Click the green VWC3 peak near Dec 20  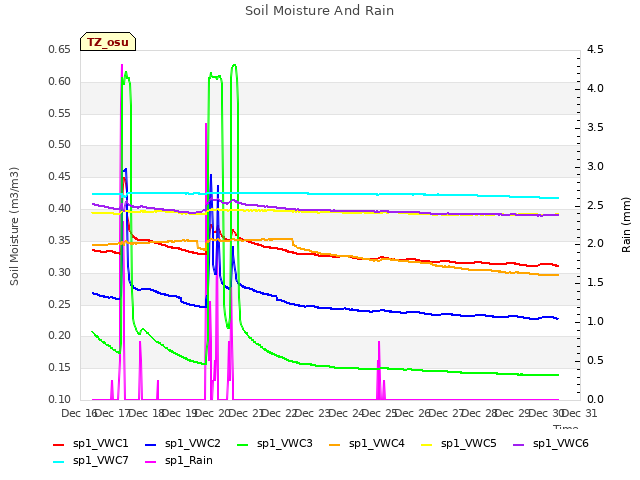click(x=234, y=65)
